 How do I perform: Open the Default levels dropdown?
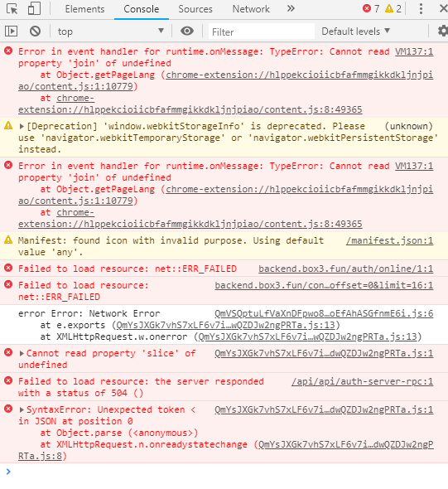(355, 31)
